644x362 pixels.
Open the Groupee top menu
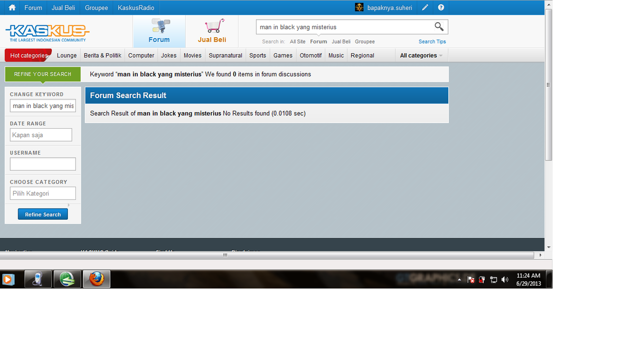tap(96, 8)
